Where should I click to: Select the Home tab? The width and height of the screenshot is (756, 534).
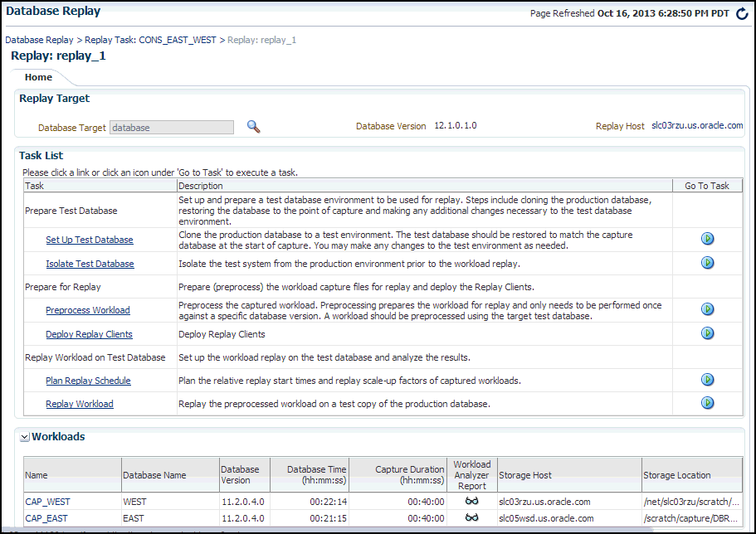[38, 77]
